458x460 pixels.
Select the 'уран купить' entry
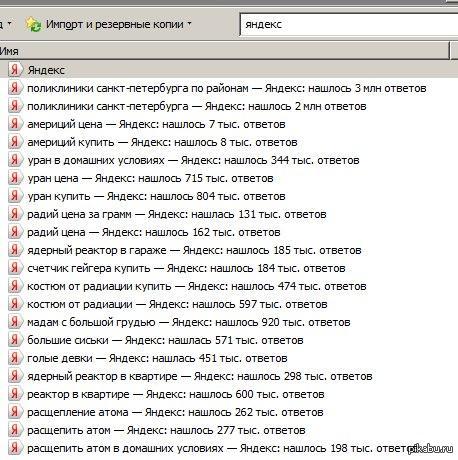pyautogui.click(x=156, y=196)
